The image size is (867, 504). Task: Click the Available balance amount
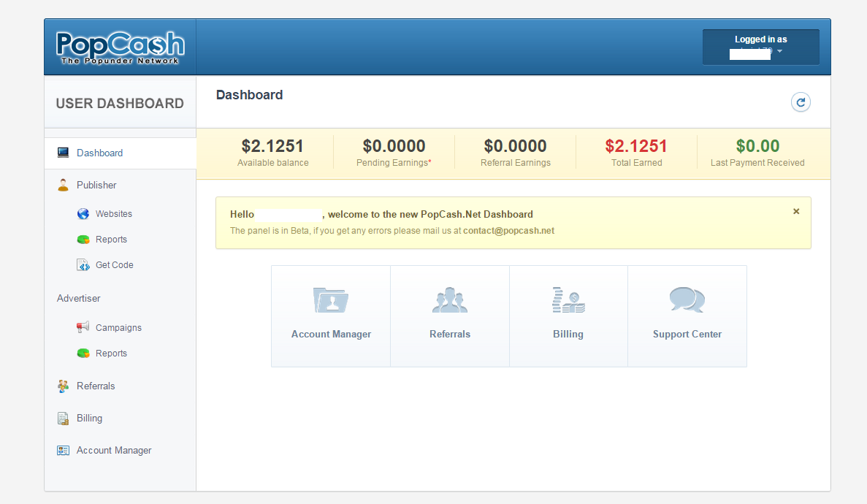point(272,146)
